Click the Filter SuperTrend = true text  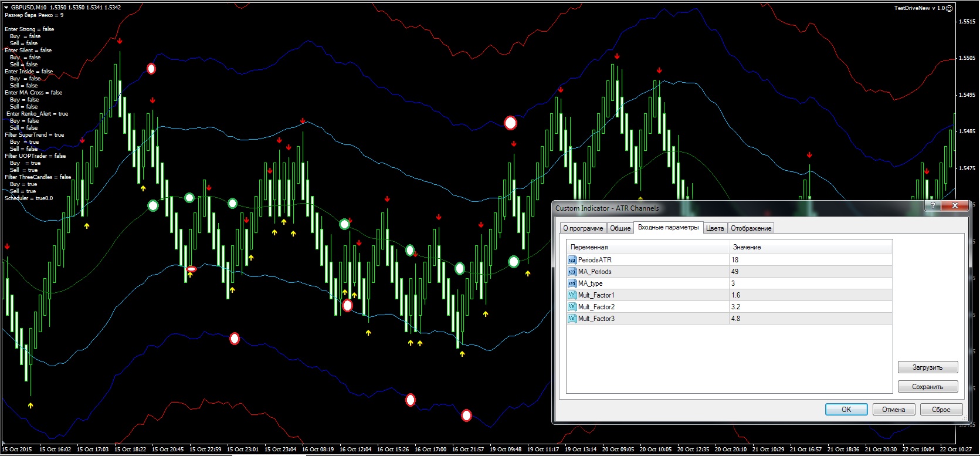click(35, 135)
